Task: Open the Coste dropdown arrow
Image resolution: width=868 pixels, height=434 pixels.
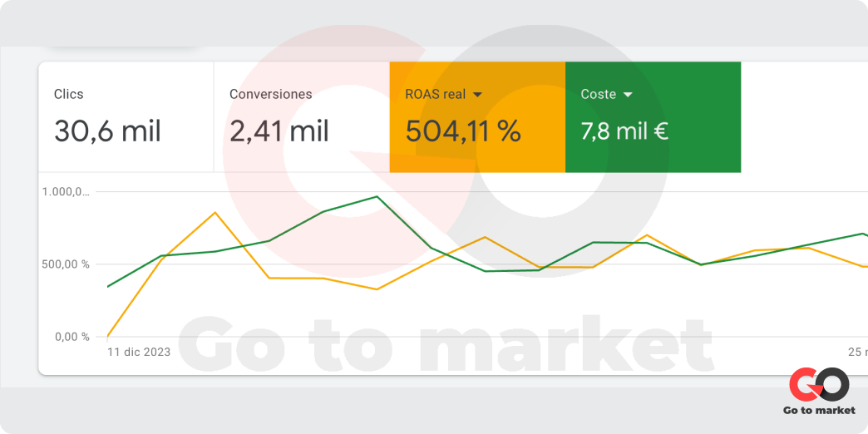Action: coord(628,96)
